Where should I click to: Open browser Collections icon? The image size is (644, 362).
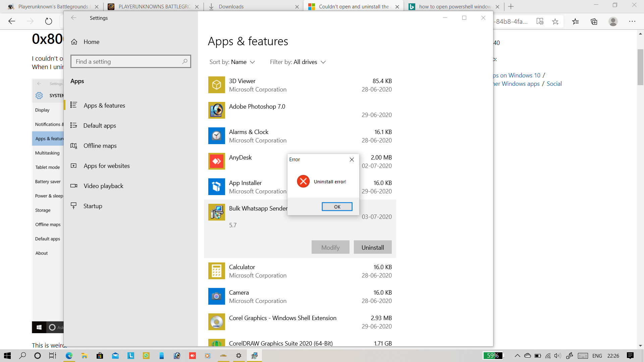click(594, 21)
